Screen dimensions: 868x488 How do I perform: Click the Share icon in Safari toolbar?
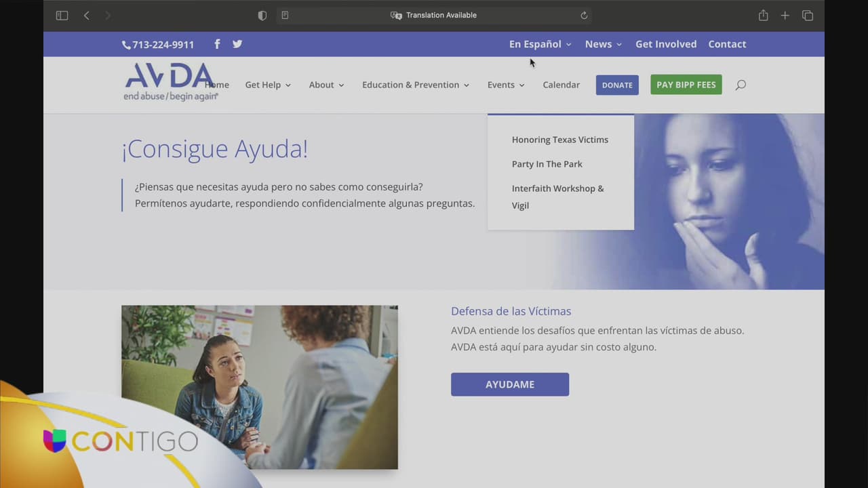point(763,16)
